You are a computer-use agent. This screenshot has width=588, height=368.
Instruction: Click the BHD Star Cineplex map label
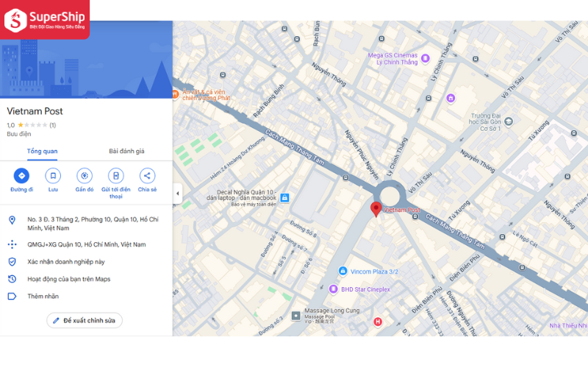click(365, 289)
